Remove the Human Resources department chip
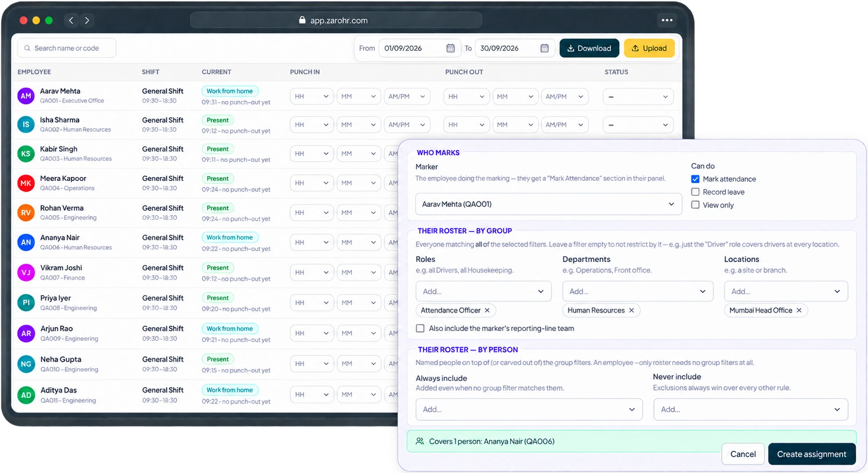 [x=631, y=310]
